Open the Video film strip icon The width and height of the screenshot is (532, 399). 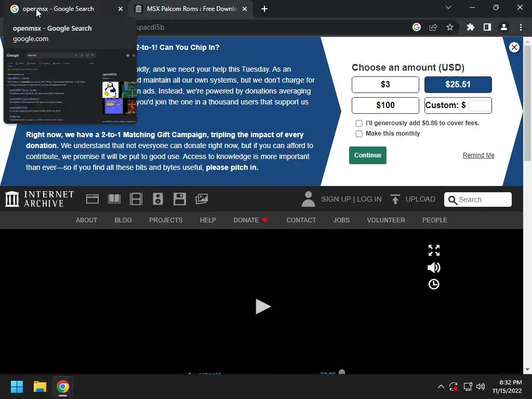[x=136, y=199]
